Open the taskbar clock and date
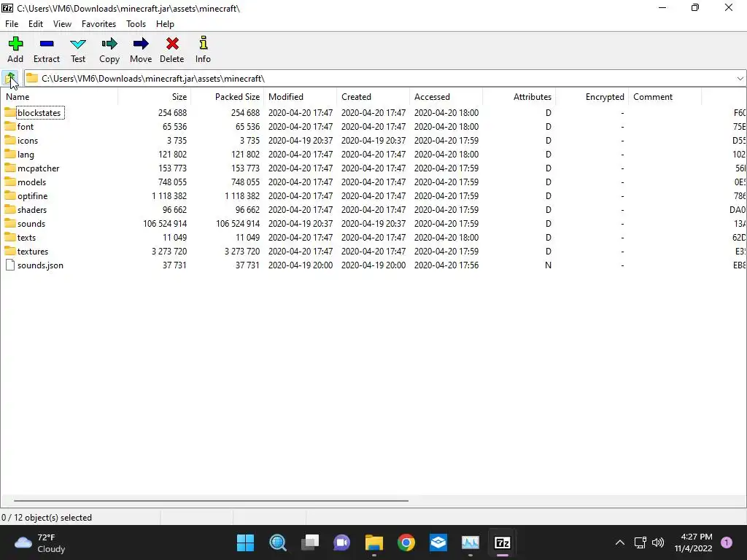 pyautogui.click(x=693, y=542)
